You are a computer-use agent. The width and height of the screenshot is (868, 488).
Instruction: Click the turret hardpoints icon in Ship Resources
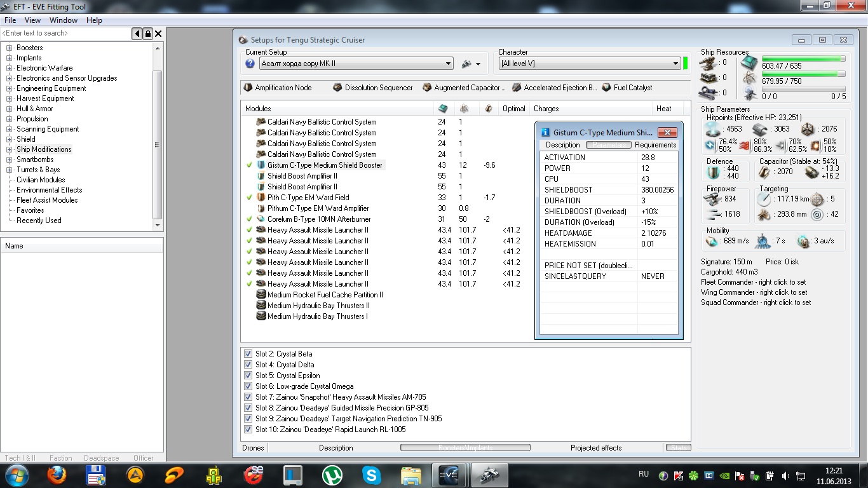pos(709,63)
